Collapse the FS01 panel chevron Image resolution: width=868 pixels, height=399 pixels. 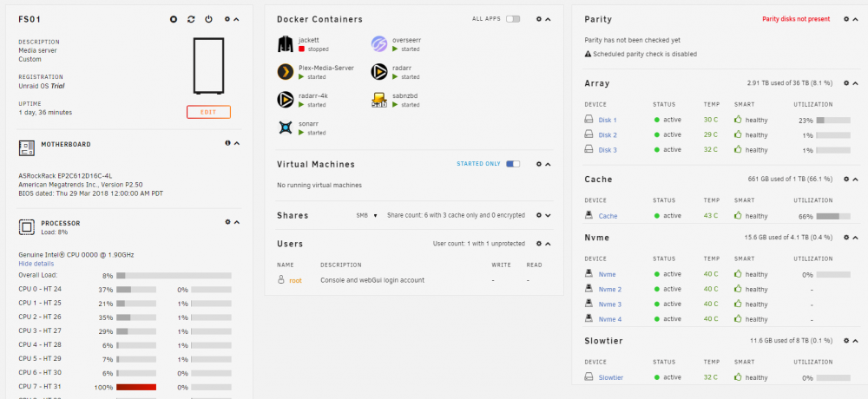click(236, 19)
